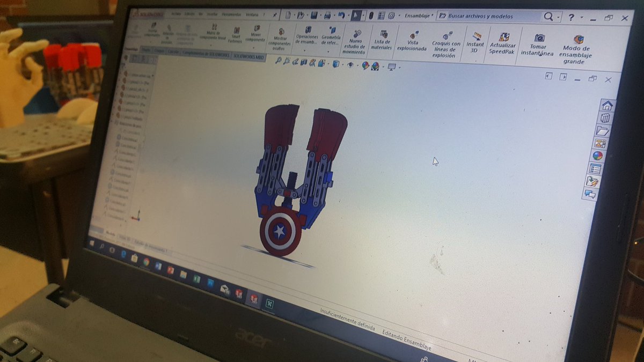Click the Rebuild traffic light icon
This screenshot has height=362, width=644.
tap(371, 16)
